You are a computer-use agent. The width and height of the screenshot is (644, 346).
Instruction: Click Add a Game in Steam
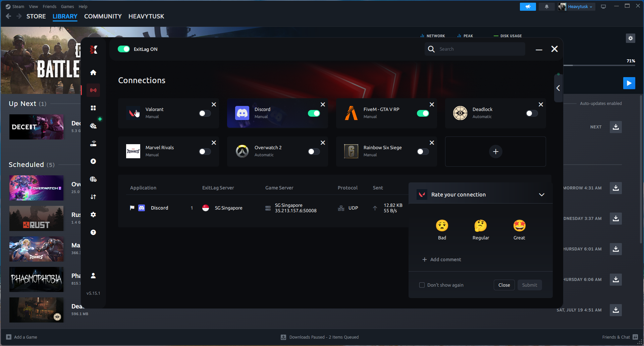(x=22, y=337)
